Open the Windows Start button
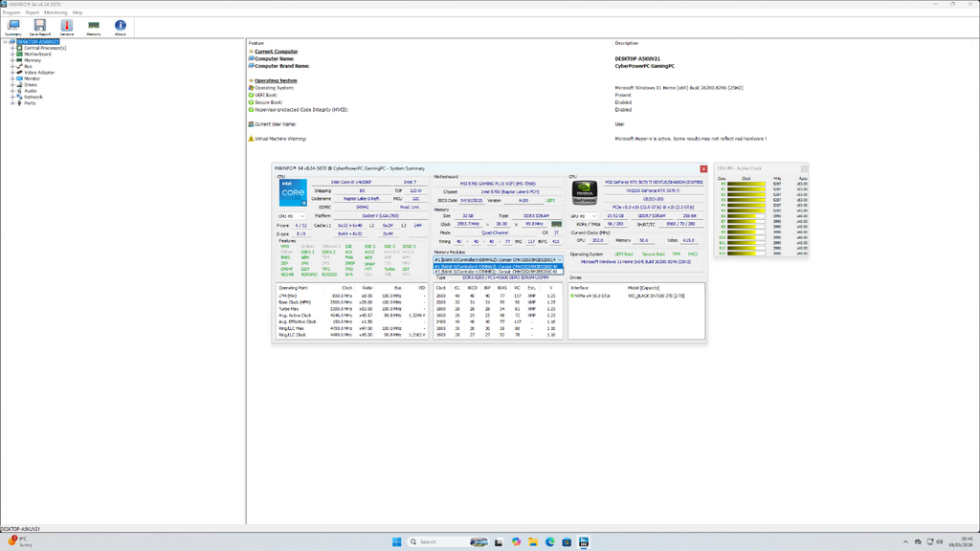The height and width of the screenshot is (551, 980). point(396,541)
